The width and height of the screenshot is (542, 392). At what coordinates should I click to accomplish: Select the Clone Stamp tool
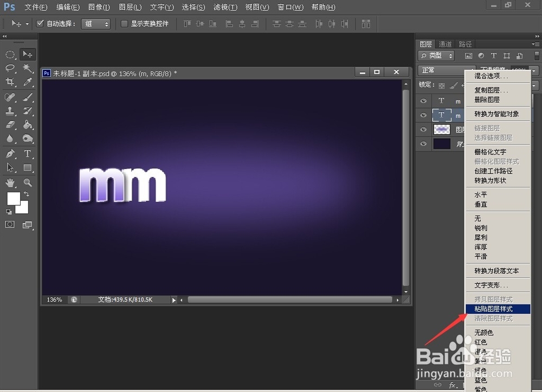(10, 111)
